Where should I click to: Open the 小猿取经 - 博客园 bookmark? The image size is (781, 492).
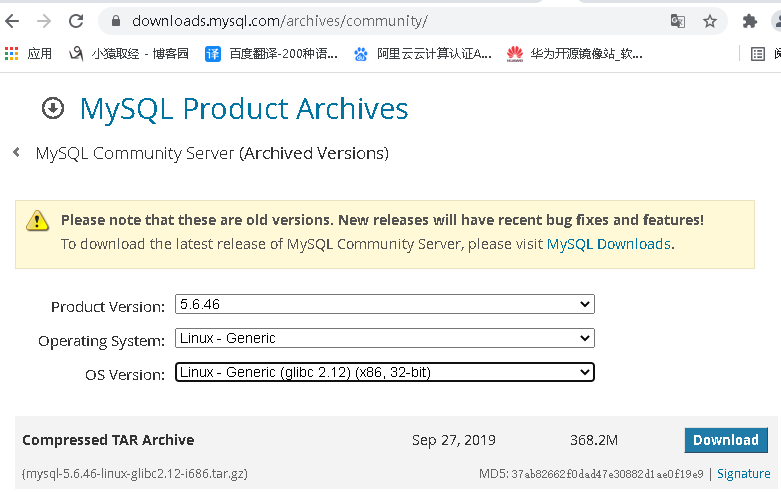tap(129, 54)
